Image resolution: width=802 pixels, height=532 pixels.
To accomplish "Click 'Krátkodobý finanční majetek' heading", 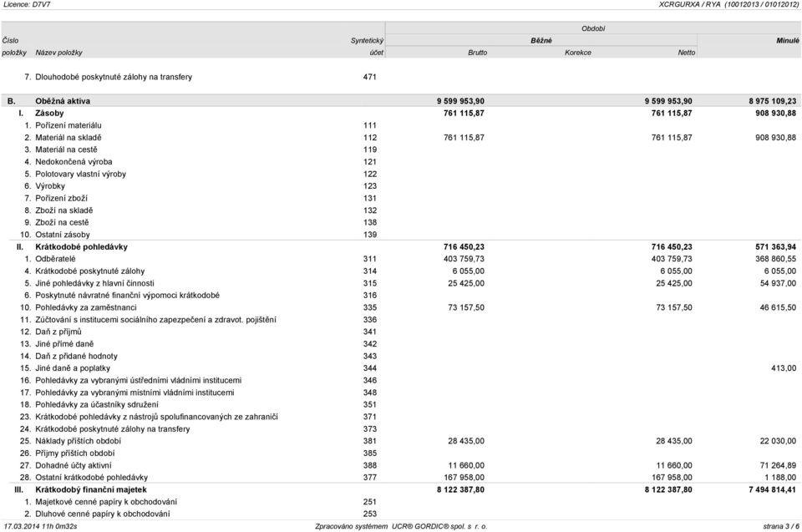I will 90,489.
